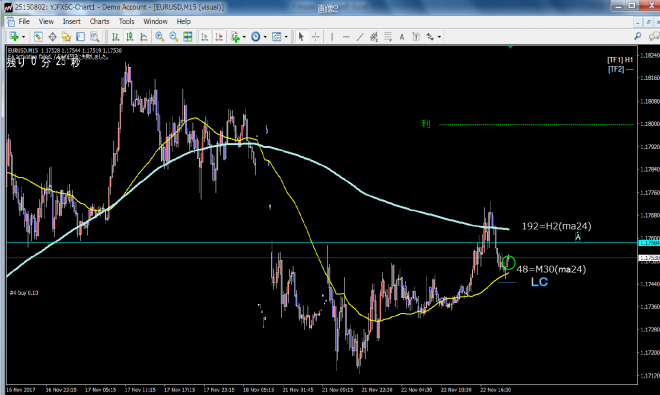Click the search magnifier button
The height and width of the screenshot is (395, 660).
click(638, 37)
